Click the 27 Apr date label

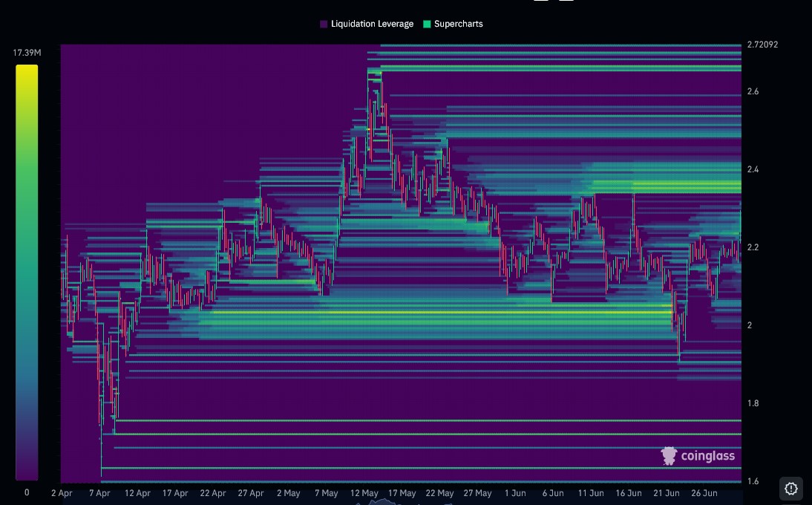pos(251,493)
